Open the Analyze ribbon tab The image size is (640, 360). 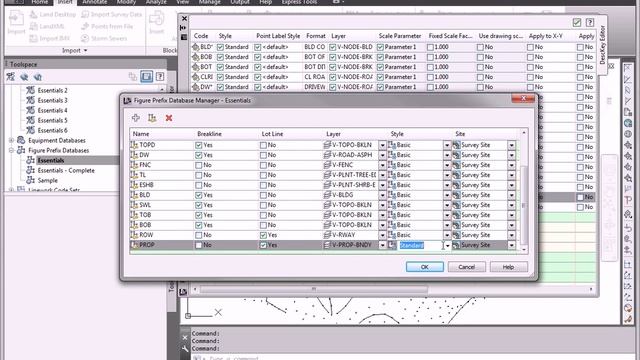(156, 2)
